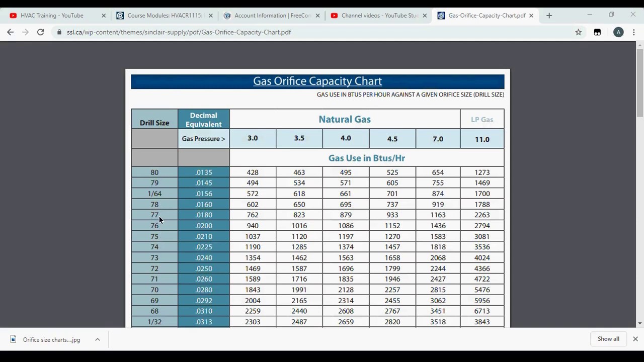Go back to the previous page

pyautogui.click(x=10, y=32)
